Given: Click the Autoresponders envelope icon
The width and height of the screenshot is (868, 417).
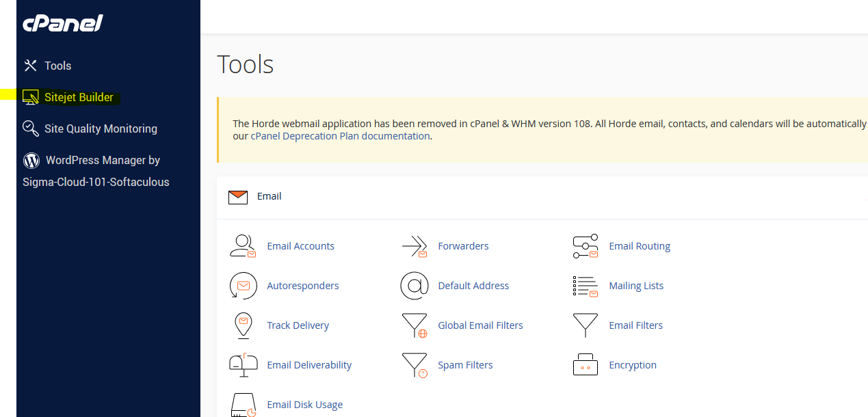Looking at the screenshot, I should 243,286.
